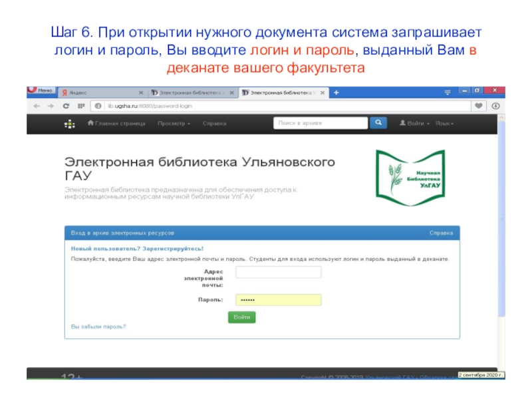Image resolution: width=532 pixels, height=399 pixels.
Task: Click the blue search magnifier button
Action: click(x=378, y=123)
